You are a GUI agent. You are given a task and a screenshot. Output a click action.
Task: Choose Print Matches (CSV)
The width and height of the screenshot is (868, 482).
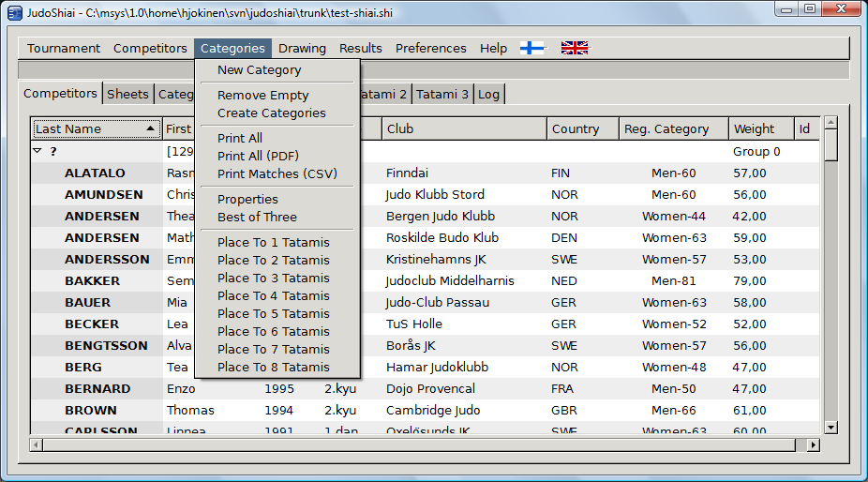pos(277,173)
